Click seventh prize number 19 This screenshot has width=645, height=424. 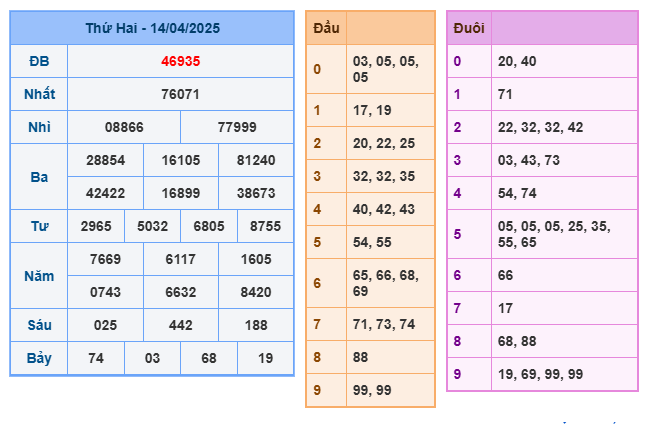(x=265, y=358)
